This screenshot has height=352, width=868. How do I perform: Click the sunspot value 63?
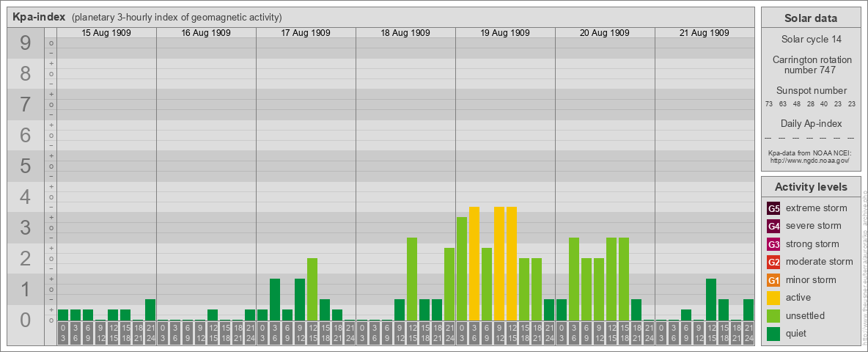(783, 104)
